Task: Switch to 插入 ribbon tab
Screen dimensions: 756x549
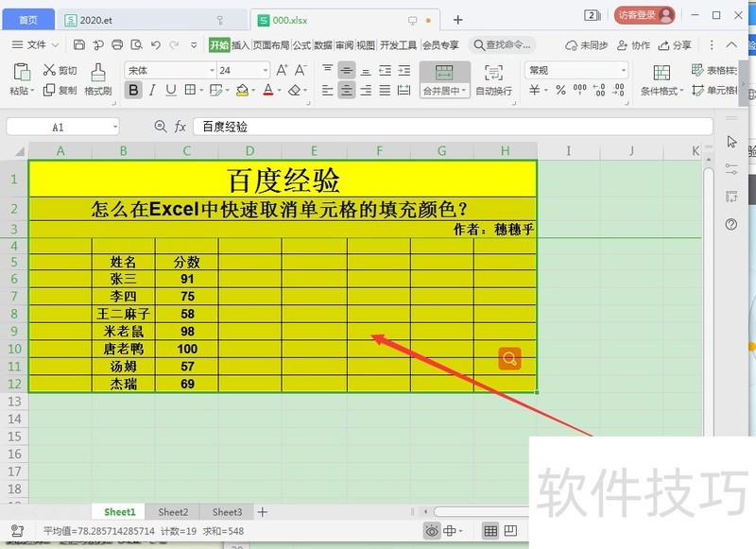Action: point(240,45)
